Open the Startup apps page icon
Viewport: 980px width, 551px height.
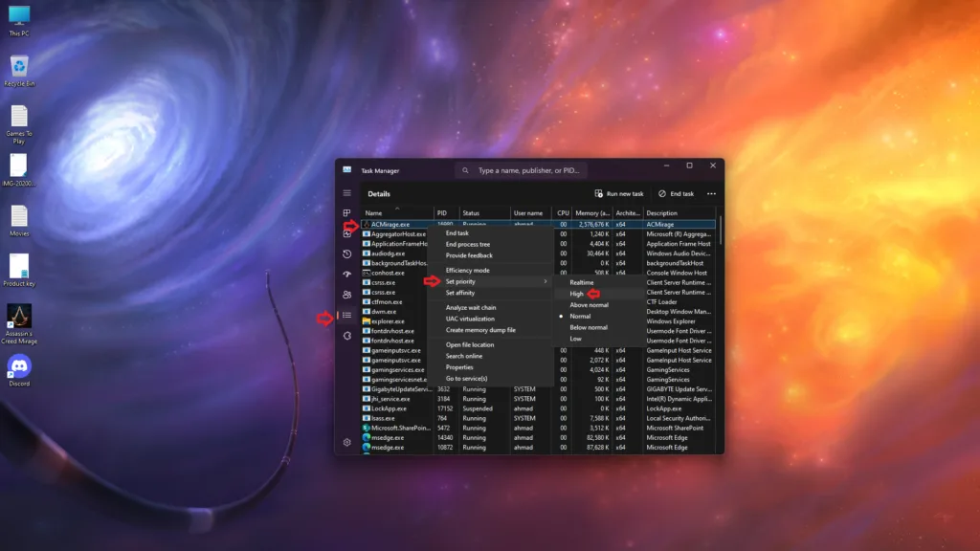(346, 275)
